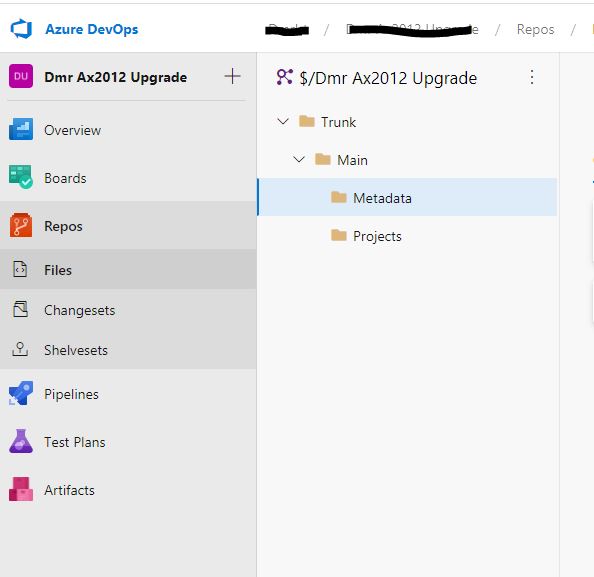Collapse the Trunk folder chevron
594x577 pixels.
click(283, 122)
